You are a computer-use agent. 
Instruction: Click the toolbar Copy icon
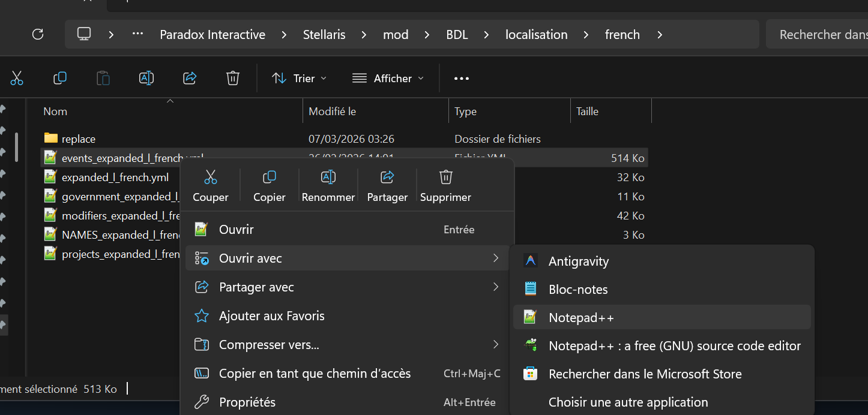point(60,78)
